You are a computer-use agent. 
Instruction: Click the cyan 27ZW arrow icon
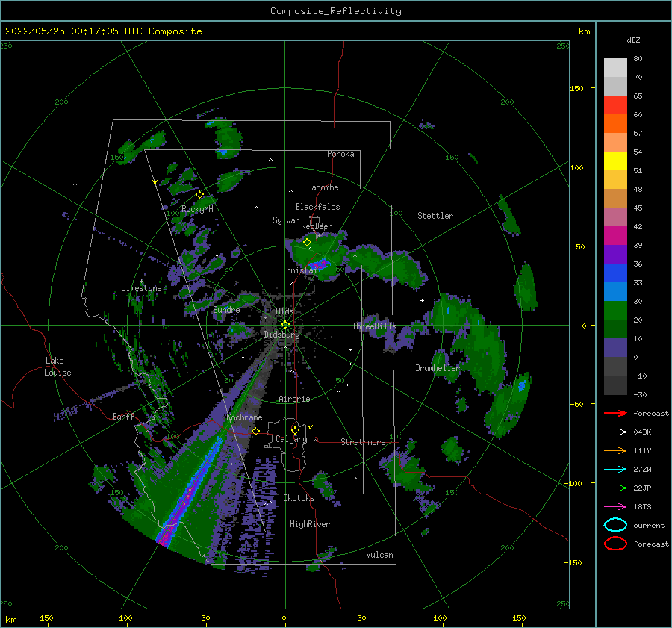(x=615, y=470)
